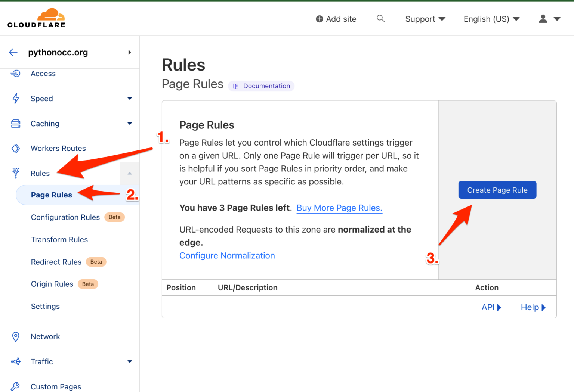The height and width of the screenshot is (392, 574).
Task: Click the Add site button
Action: 336,19
